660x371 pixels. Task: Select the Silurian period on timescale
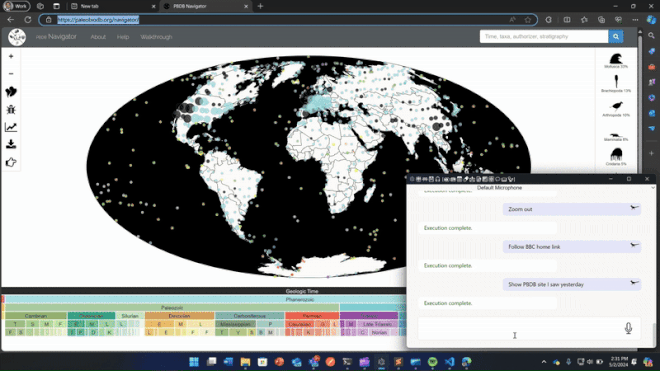pos(130,316)
